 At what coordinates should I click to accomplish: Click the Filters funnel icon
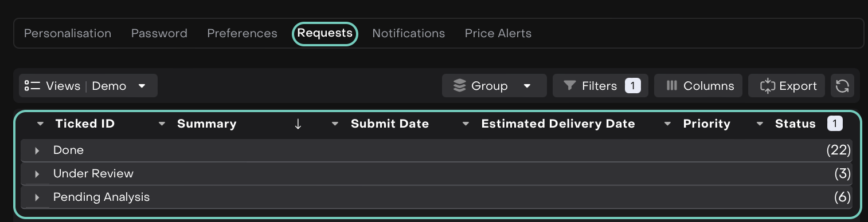click(x=569, y=86)
